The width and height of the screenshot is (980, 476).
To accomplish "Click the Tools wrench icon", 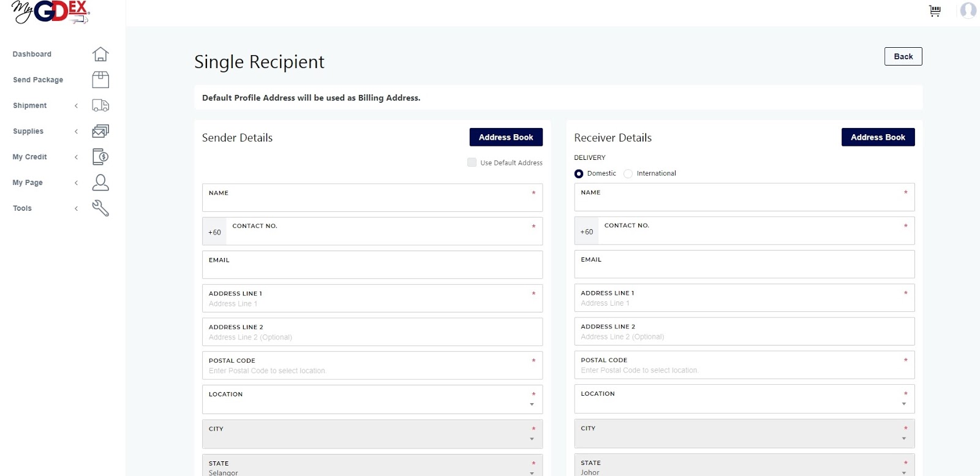I will click(100, 208).
